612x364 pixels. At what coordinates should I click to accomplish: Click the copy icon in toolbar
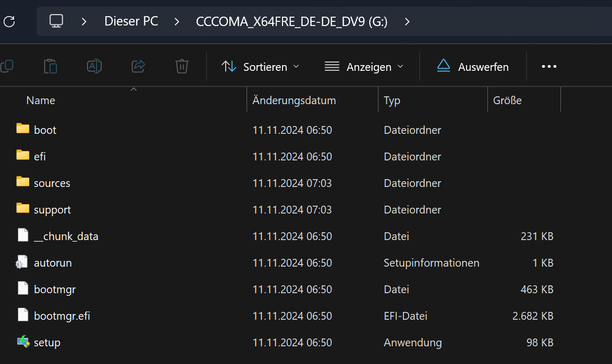7,66
